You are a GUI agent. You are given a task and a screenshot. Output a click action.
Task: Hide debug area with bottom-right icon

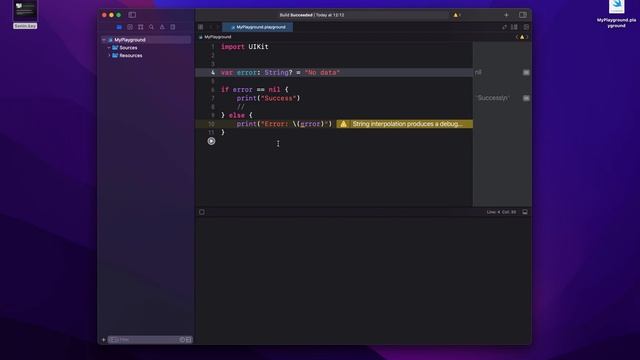[x=525, y=212]
